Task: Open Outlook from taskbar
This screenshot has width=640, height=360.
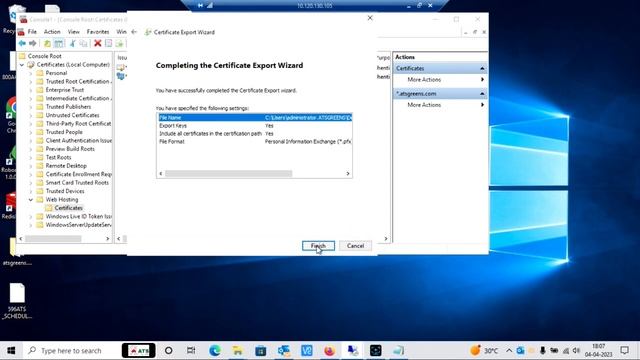Action: coord(284,351)
